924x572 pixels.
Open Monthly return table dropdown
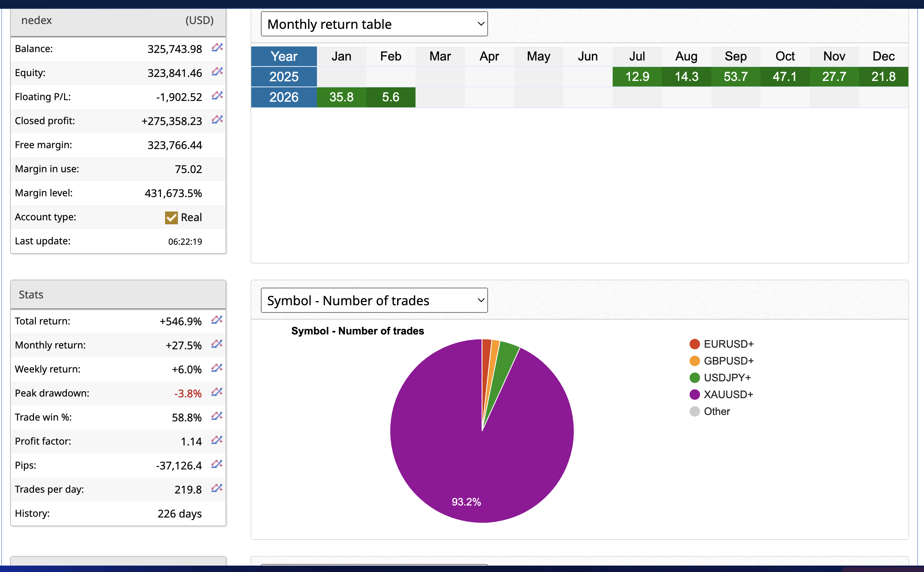pos(374,24)
